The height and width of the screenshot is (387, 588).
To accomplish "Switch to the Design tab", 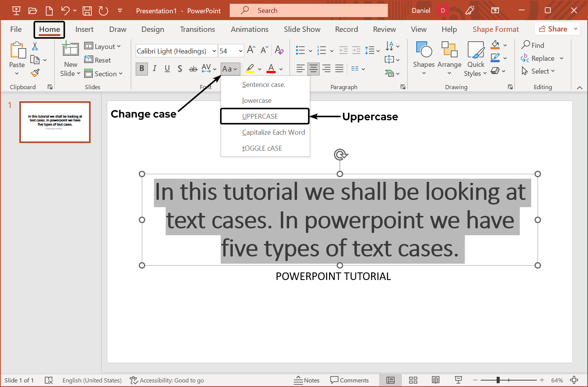I will coord(152,29).
